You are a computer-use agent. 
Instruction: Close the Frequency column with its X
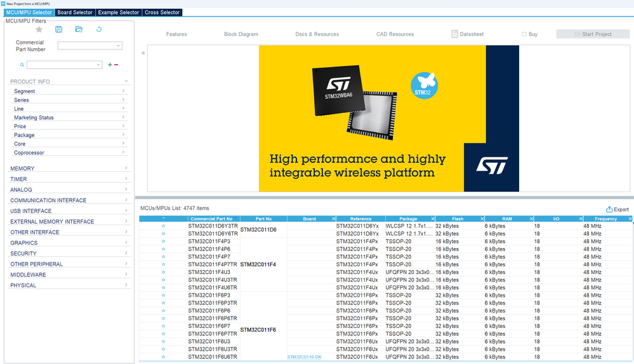tap(630, 219)
